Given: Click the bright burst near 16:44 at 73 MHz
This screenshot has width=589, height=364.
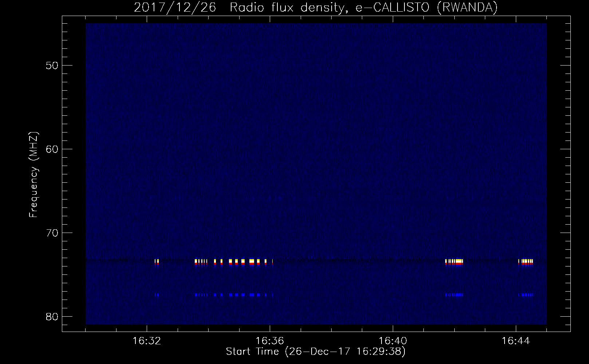Looking at the screenshot, I should (526, 262).
